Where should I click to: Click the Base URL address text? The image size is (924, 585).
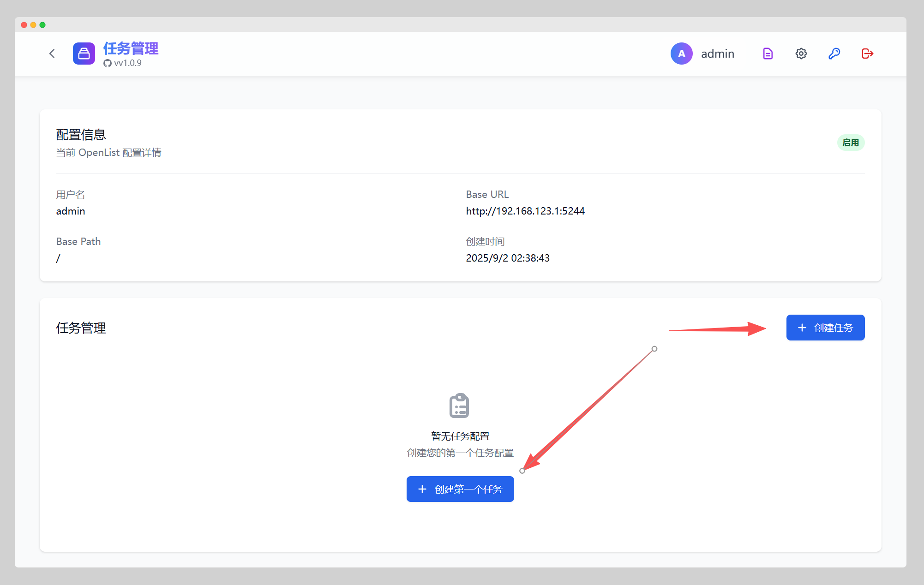point(525,211)
